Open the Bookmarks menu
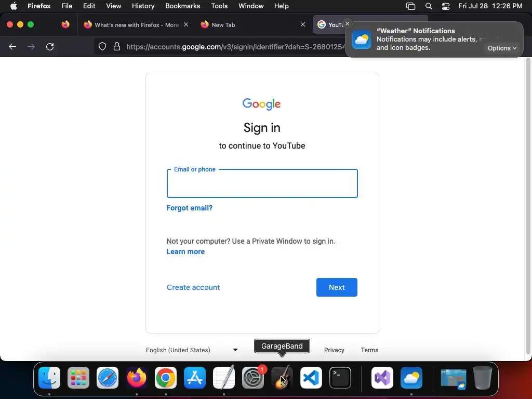Viewport: 532px width, 399px height. click(182, 6)
